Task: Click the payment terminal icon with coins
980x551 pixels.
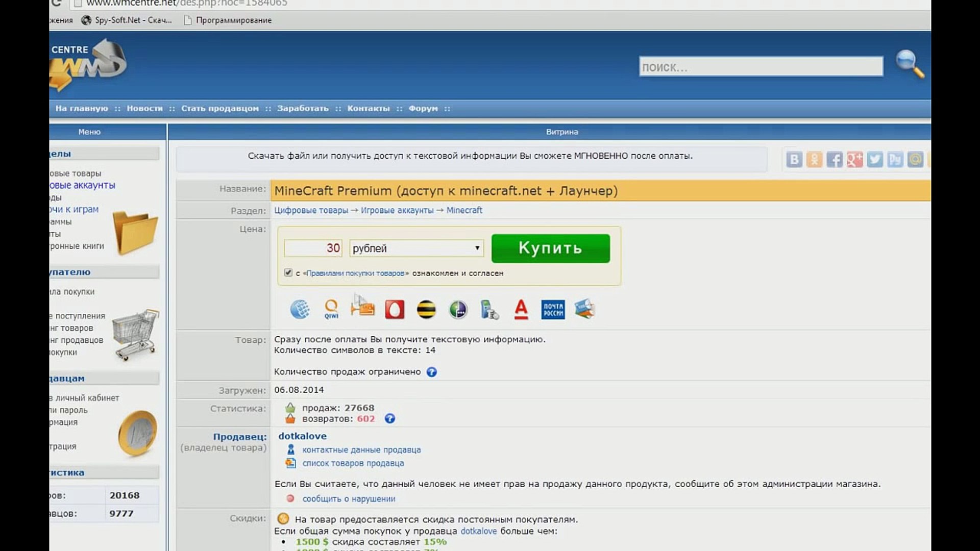Action: pyautogui.click(x=489, y=309)
